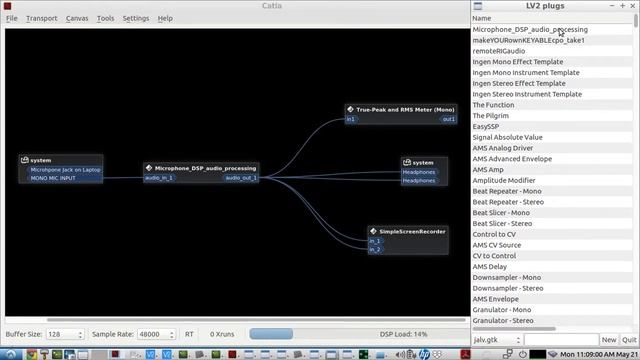Screen dimensions: 640x360
Task: Open the volume control in the system tray
Action: (x=400, y=354)
